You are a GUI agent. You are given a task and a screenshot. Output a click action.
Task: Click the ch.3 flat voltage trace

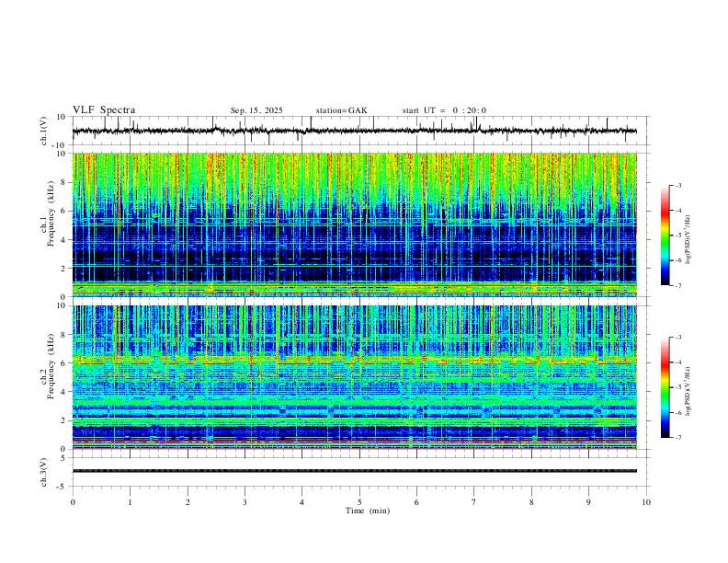(x=354, y=471)
